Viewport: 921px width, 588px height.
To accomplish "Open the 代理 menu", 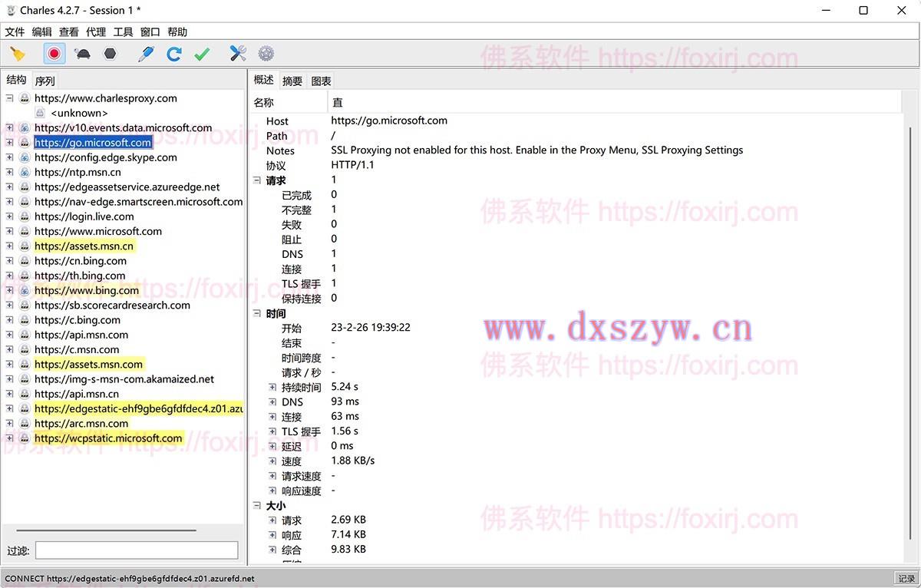I will tap(96, 32).
